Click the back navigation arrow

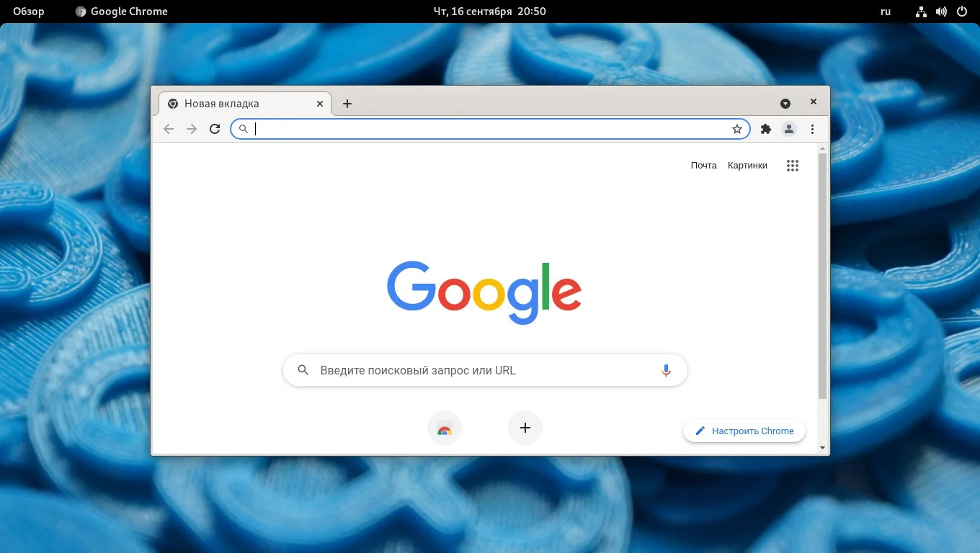pos(169,129)
